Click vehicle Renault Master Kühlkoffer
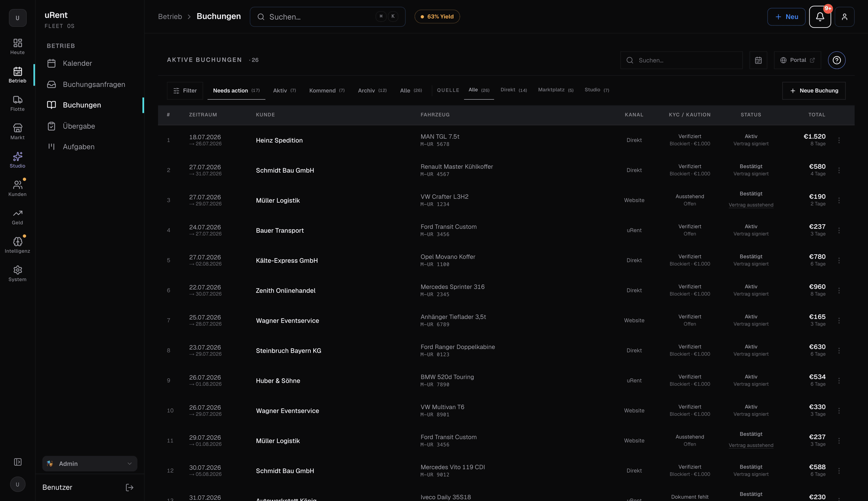Screen dimensions: 868x501 click(x=457, y=167)
